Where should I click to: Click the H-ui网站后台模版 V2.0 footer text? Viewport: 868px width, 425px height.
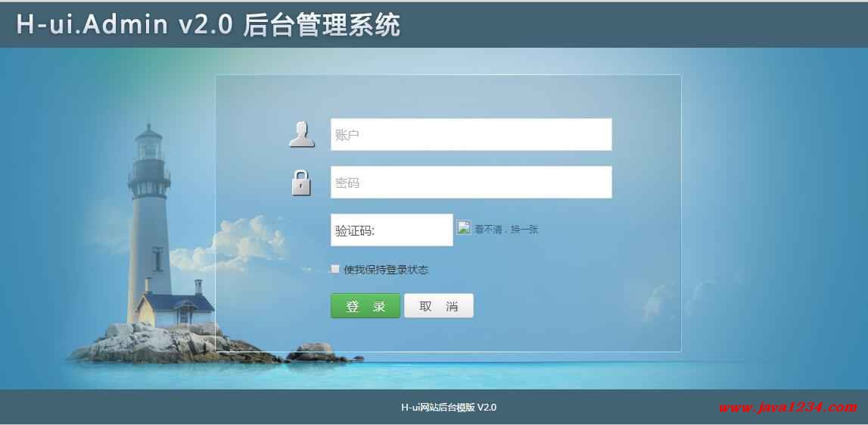pos(449,408)
